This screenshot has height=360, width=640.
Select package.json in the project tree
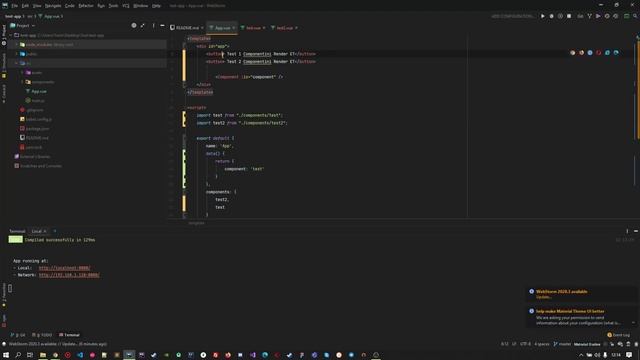[x=37, y=129]
